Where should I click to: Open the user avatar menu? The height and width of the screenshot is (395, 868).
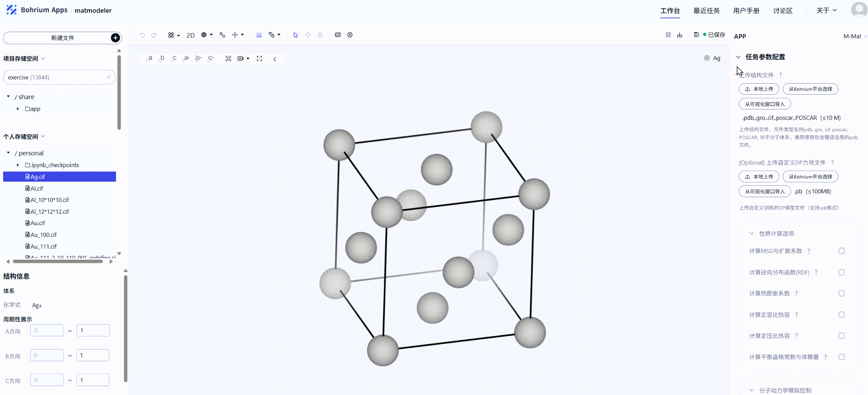tap(859, 10)
